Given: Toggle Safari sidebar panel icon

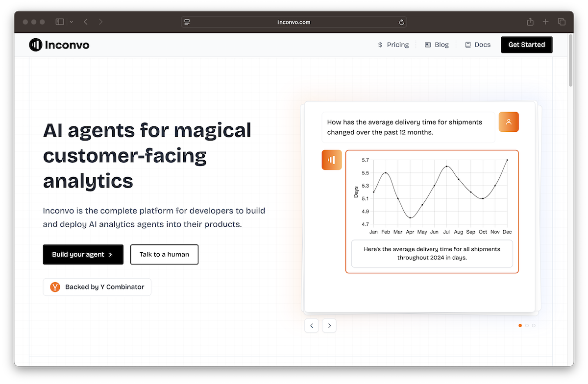Looking at the screenshot, I should pos(60,22).
